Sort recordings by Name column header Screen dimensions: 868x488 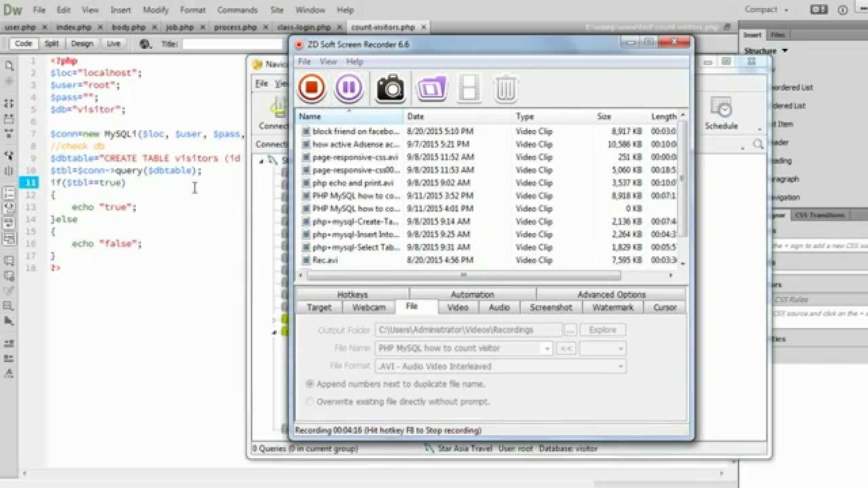349,117
